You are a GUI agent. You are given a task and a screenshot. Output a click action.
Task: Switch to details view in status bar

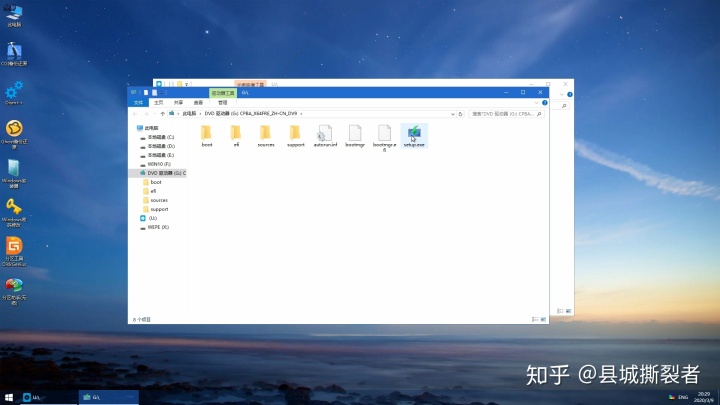tap(535, 319)
